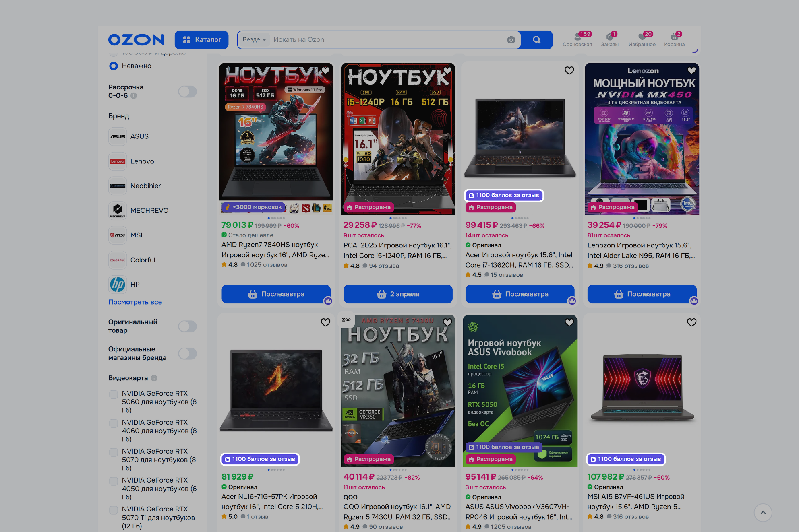Viewport: 799px width, 532px height.
Task: Check NVIDIA GeForce RTX 5060 checkbox
Action: point(114,394)
